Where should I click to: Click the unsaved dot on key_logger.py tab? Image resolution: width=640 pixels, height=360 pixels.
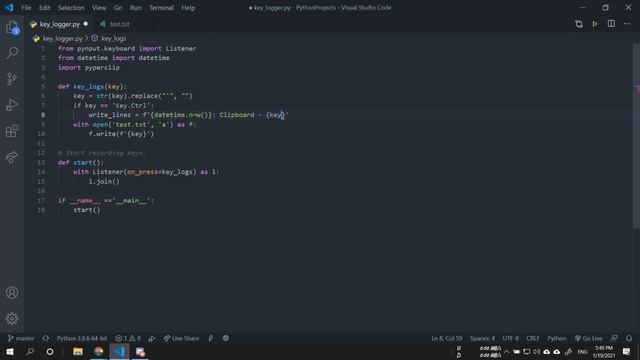pyautogui.click(x=85, y=24)
